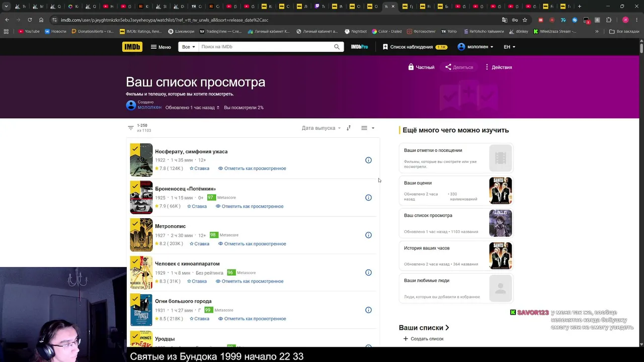Show info for Метрополис
Image resolution: width=644 pixels, height=362 pixels.
point(368,235)
